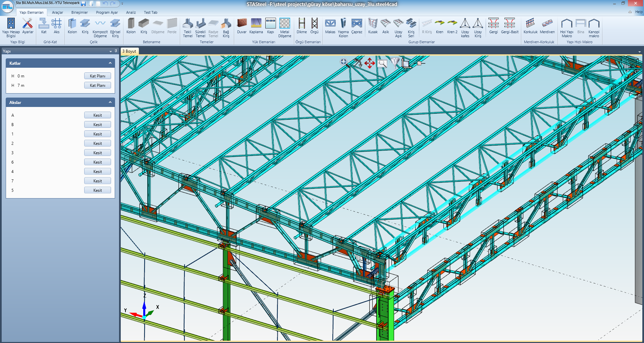Image resolution: width=644 pixels, height=343 pixels.
Task: Select steel Kolon tool in Çelik group
Action: coord(72,26)
